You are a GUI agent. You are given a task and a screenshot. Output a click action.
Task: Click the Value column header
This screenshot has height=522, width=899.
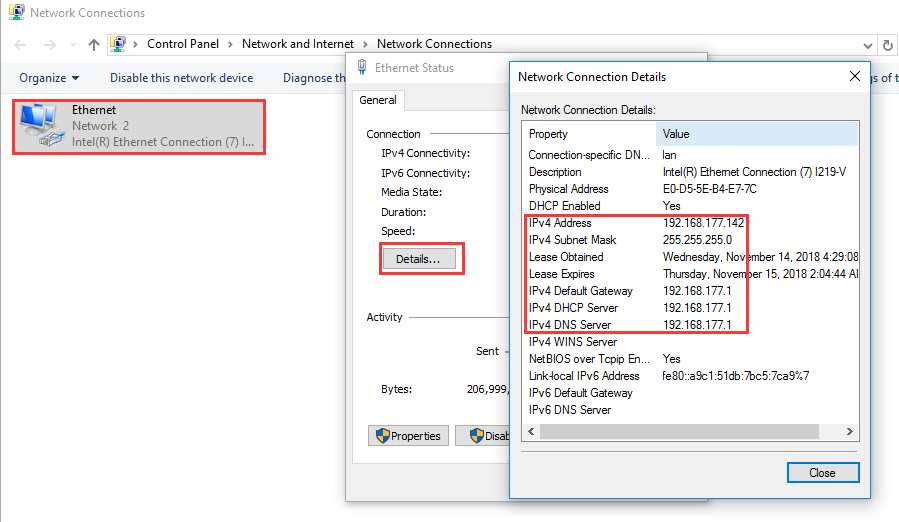pos(757,134)
